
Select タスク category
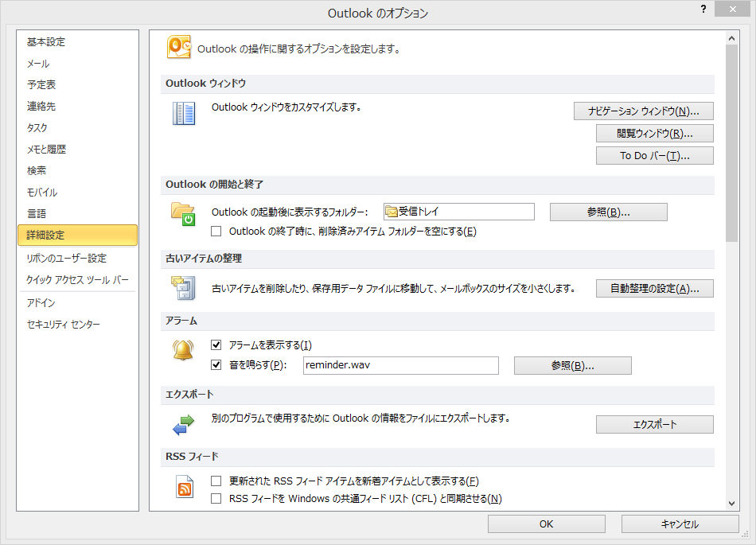[77, 127]
